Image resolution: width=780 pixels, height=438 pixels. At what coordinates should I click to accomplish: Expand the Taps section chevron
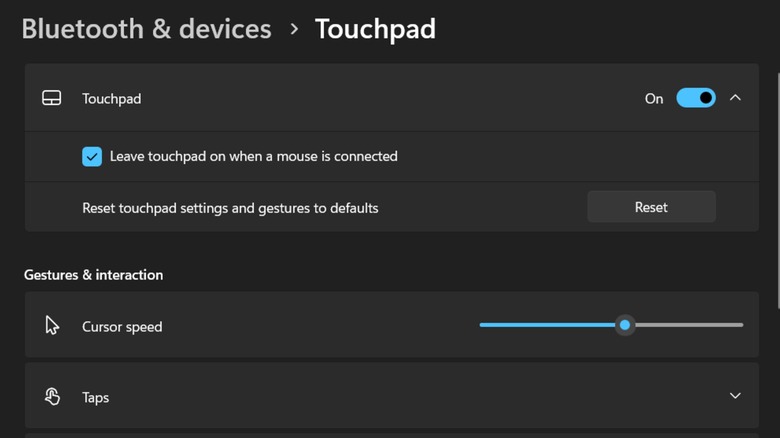point(735,396)
